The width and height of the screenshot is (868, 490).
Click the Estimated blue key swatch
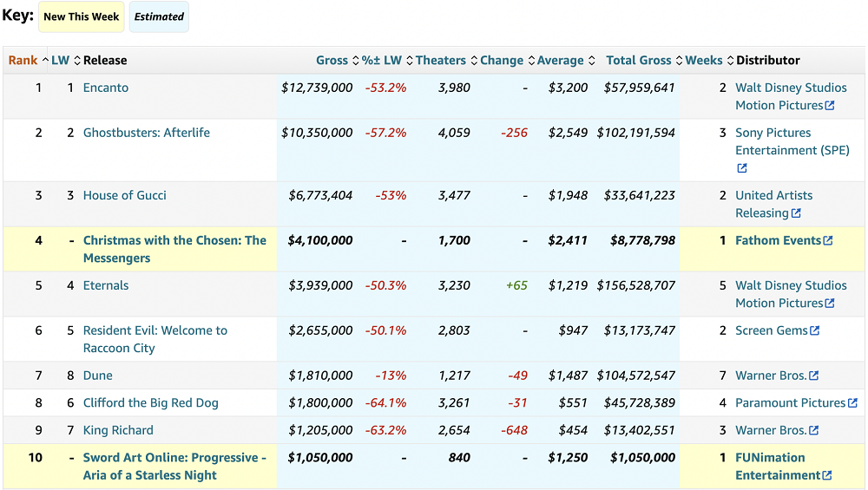point(159,16)
